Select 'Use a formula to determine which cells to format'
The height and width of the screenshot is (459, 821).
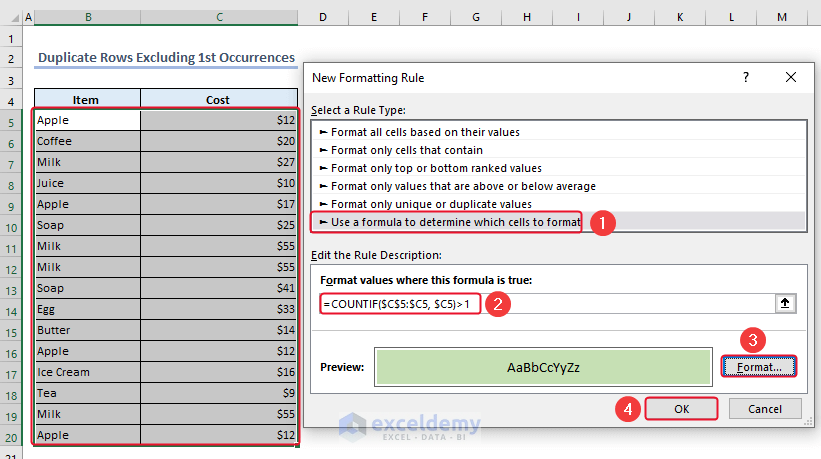point(446,221)
